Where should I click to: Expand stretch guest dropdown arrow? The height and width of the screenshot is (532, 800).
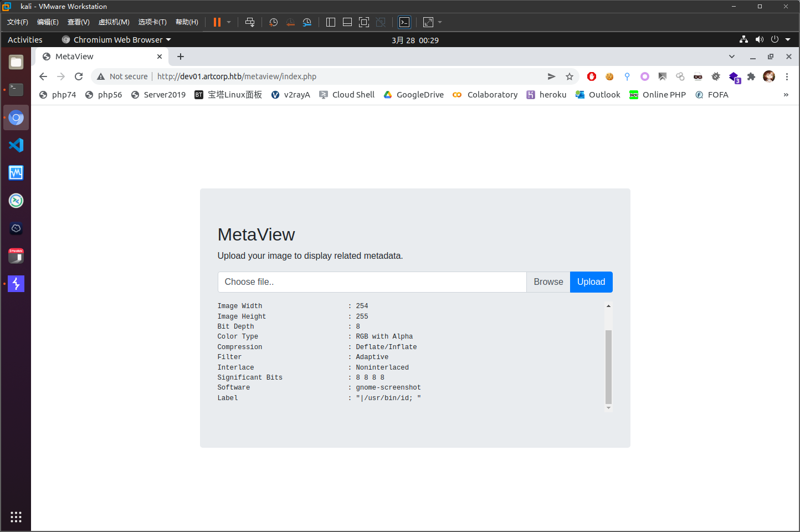click(440, 22)
